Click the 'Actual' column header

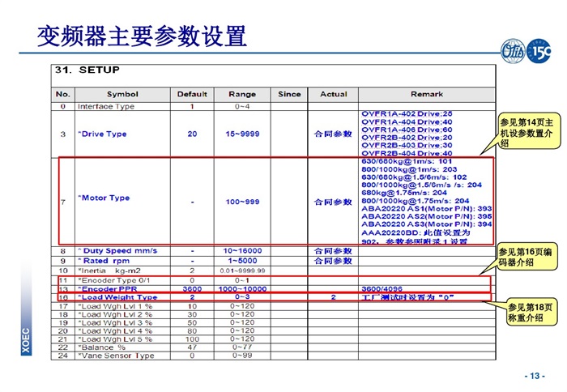tap(334, 95)
